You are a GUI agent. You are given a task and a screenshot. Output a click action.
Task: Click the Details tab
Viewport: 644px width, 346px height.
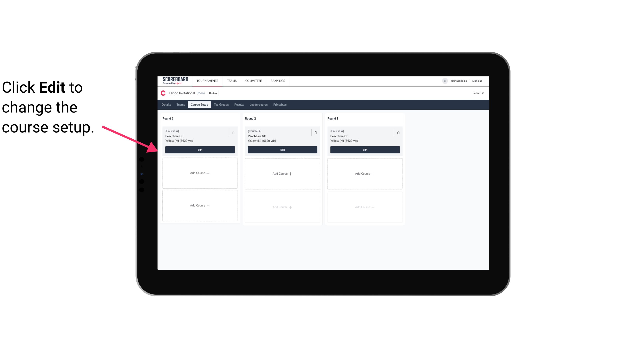(167, 105)
